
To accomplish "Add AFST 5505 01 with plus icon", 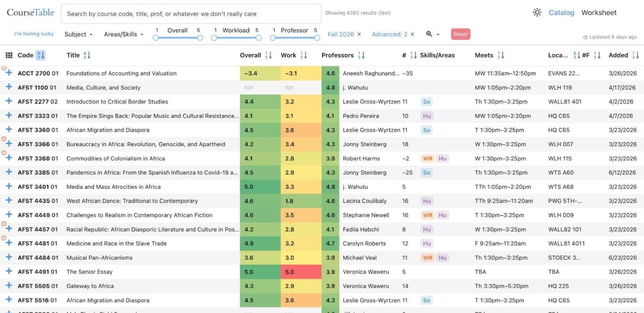I will 9,286.
